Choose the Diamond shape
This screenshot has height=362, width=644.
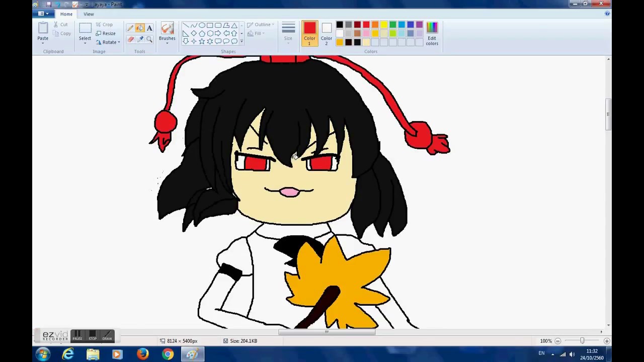[194, 34]
